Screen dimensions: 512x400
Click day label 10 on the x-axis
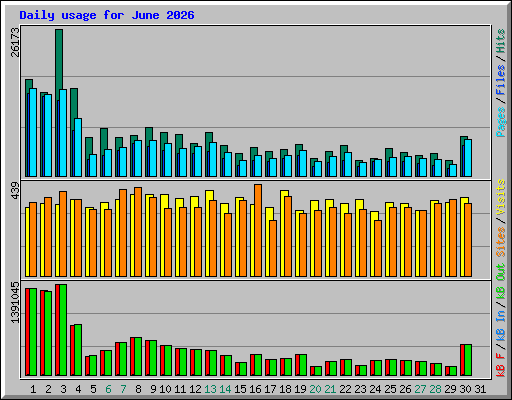click(165, 389)
